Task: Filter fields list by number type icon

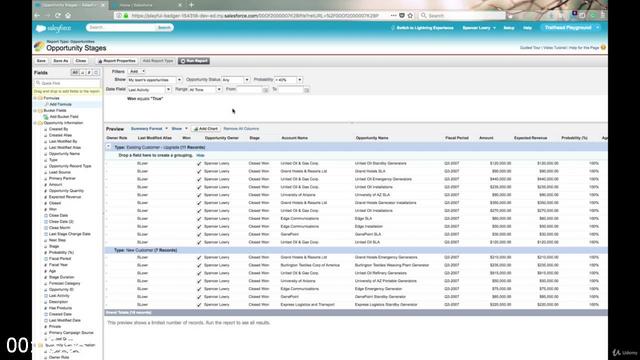Action: [89, 73]
